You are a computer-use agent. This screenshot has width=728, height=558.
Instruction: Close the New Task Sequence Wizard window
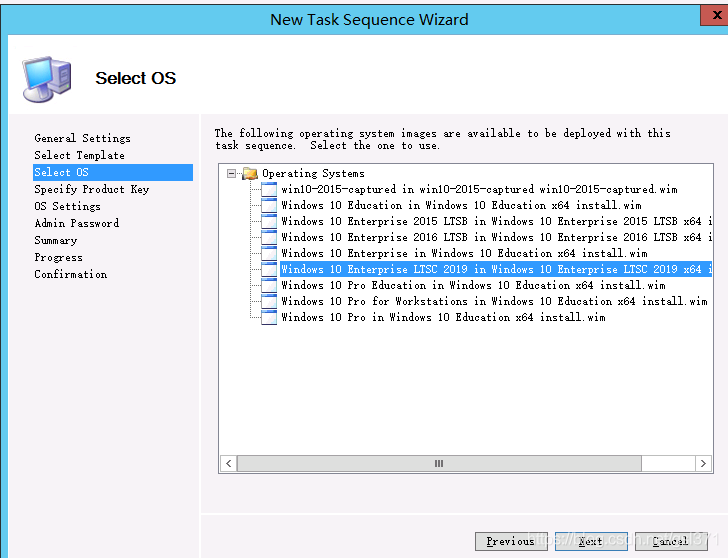(x=716, y=15)
